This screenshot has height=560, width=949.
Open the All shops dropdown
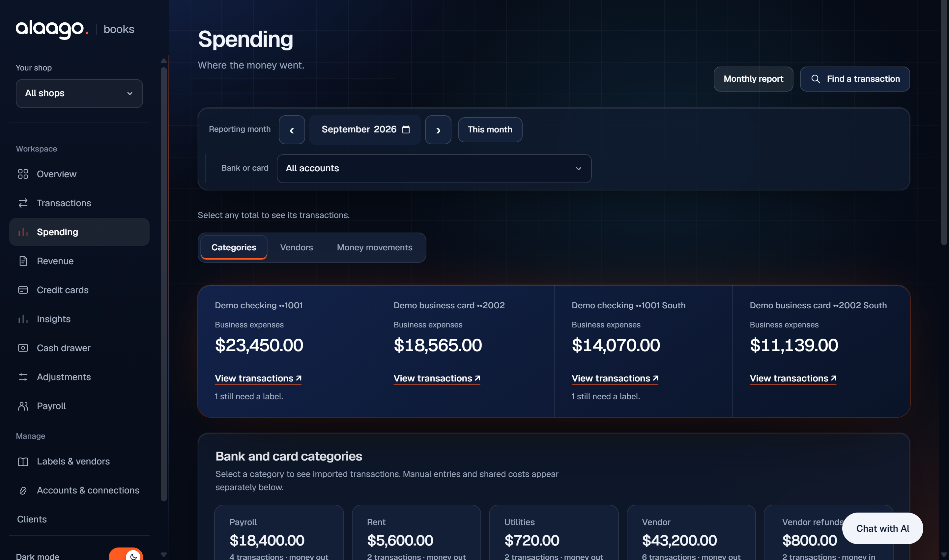pyautogui.click(x=79, y=93)
